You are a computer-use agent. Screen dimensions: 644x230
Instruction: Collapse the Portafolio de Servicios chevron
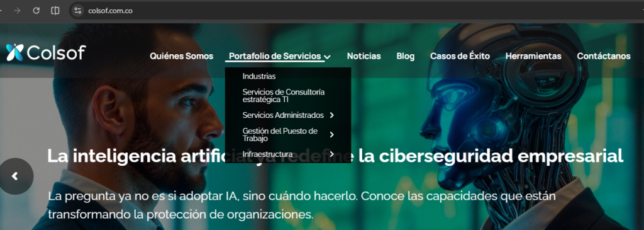tap(327, 57)
